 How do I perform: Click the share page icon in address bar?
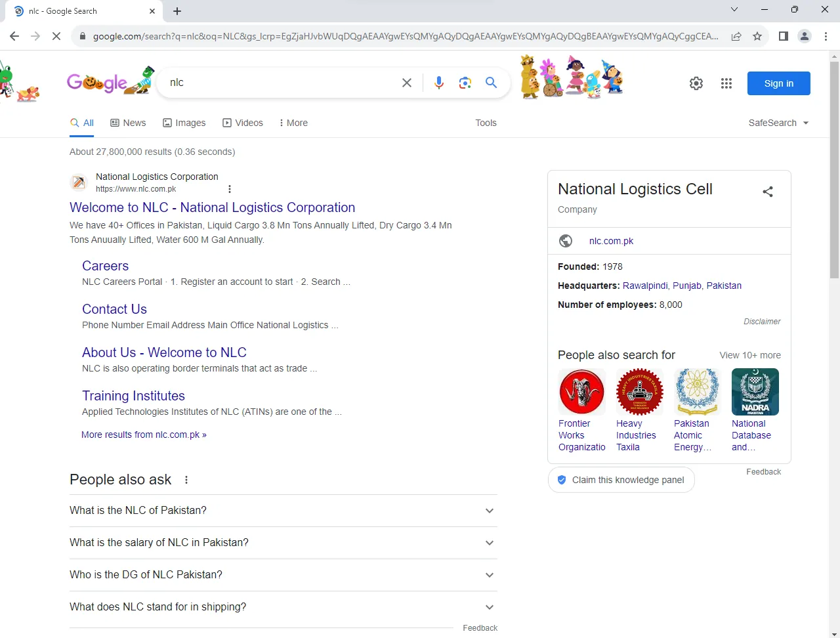tap(736, 36)
